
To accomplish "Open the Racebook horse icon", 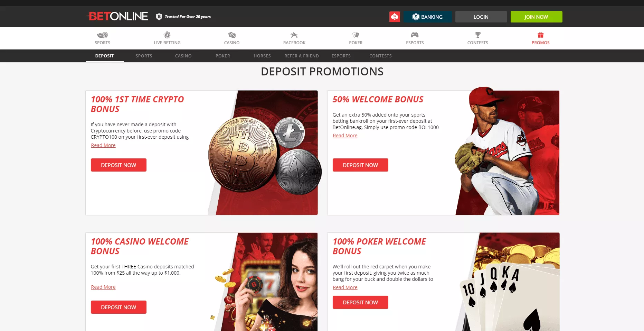I will tap(294, 35).
